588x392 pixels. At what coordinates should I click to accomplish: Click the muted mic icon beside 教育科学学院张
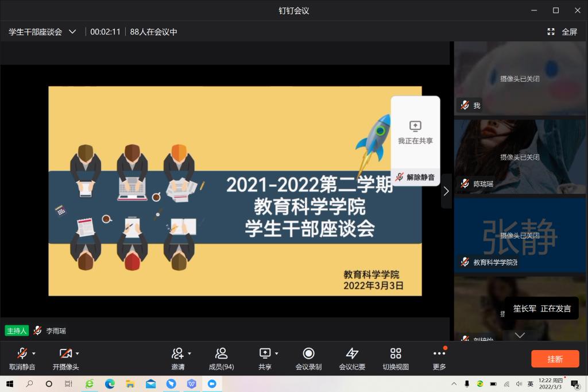point(465,262)
